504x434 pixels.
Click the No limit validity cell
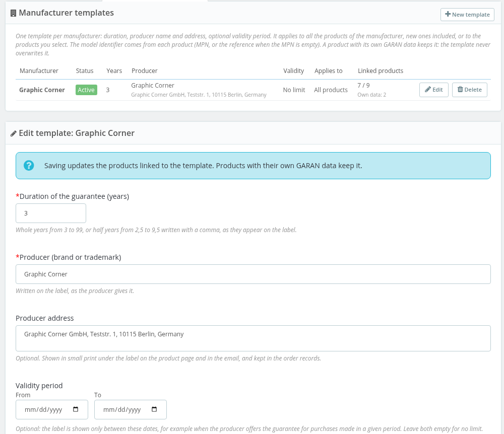pos(294,90)
